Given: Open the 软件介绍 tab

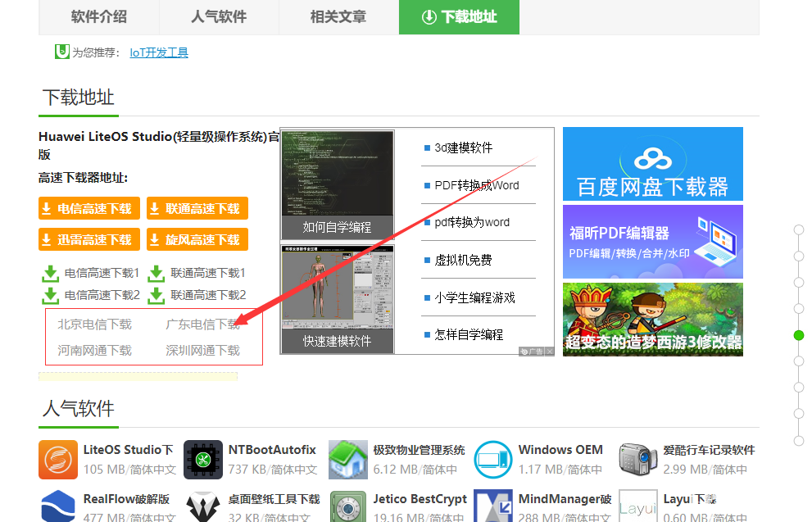Looking at the screenshot, I should pos(99,17).
